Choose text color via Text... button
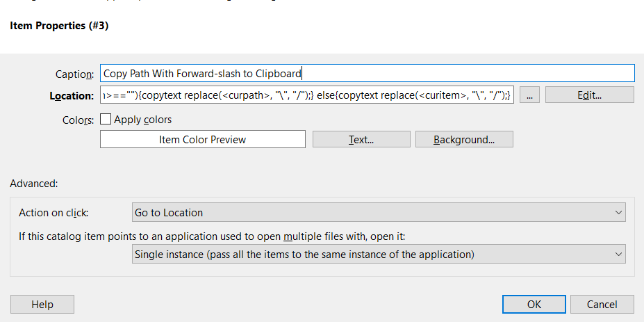 click(361, 140)
